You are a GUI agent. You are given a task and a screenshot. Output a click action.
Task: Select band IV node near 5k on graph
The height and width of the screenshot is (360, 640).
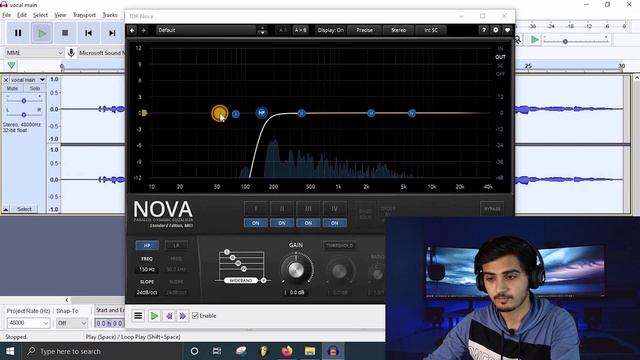[411, 113]
